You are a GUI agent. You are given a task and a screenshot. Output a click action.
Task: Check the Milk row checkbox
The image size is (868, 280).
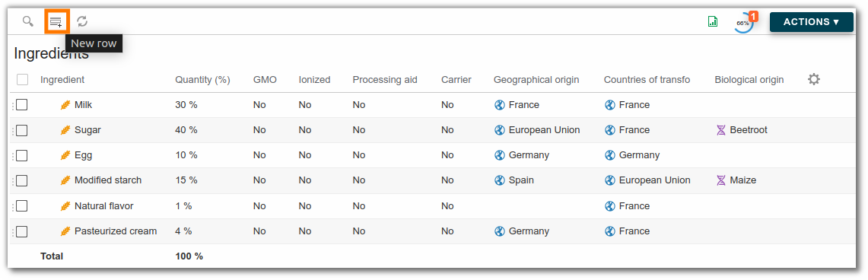click(21, 104)
